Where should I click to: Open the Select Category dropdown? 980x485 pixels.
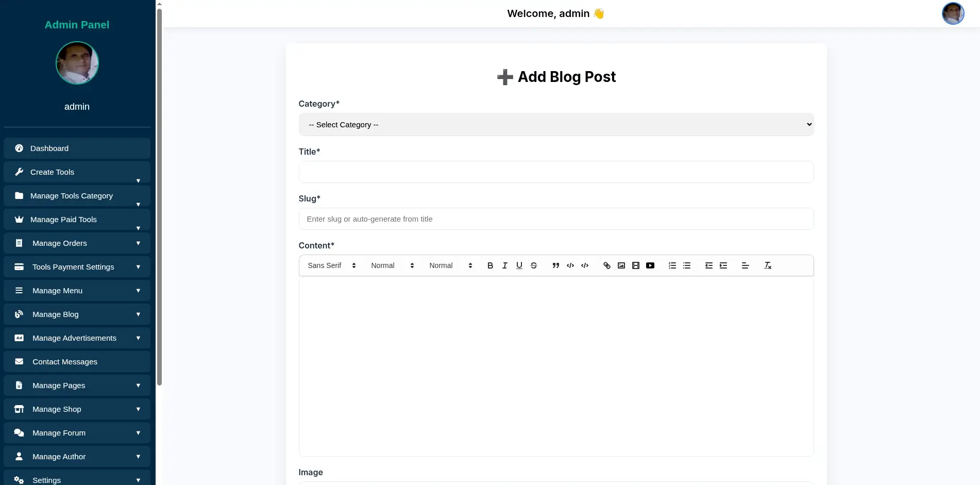click(556, 125)
